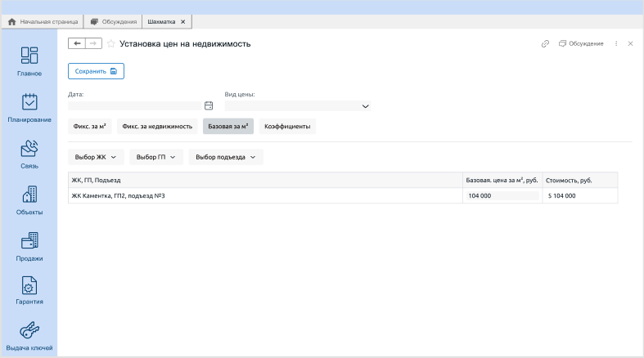644x358 pixels.
Task: Select the Фикс. за м² price mode
Action: [x=90, y=127]
